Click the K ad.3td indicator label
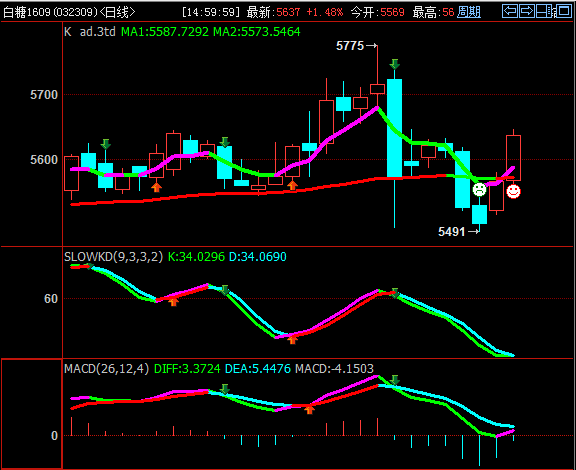 (90, 32)
